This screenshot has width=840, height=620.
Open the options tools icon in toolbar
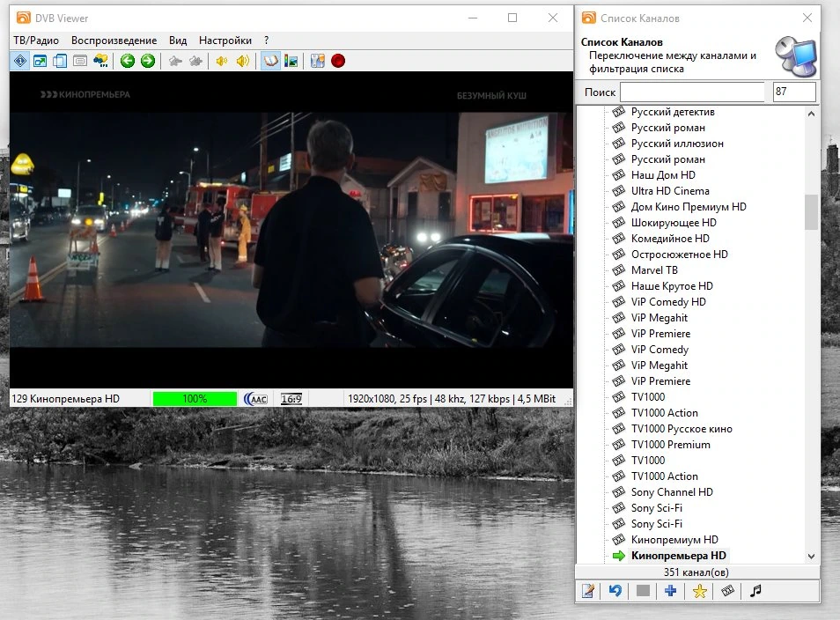pyautogui.click(x=318, y=61)
